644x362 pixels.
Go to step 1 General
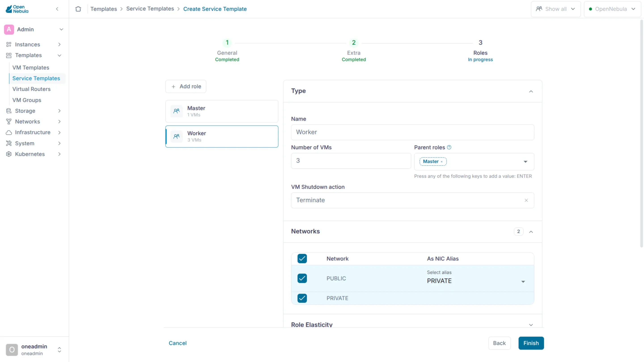[x=227, y=51]
